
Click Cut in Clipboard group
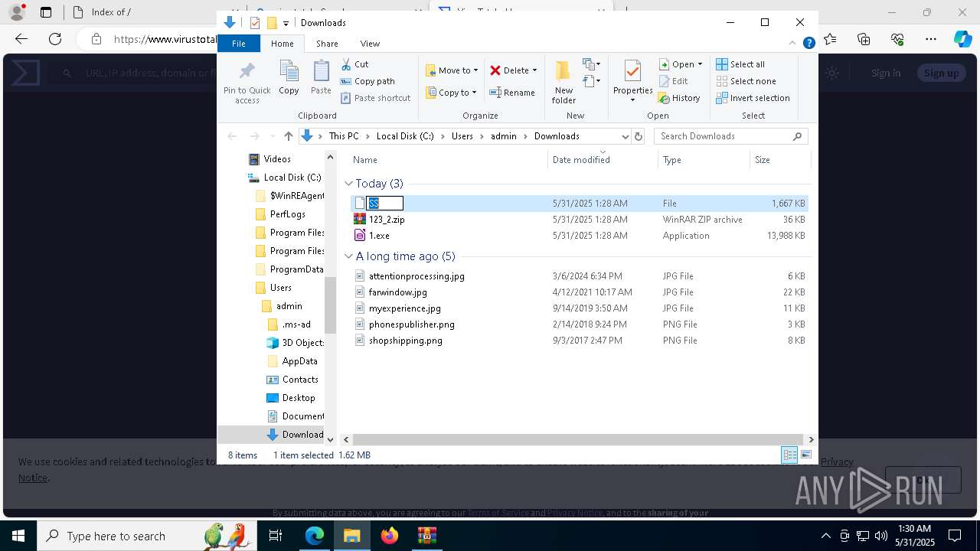354,64
